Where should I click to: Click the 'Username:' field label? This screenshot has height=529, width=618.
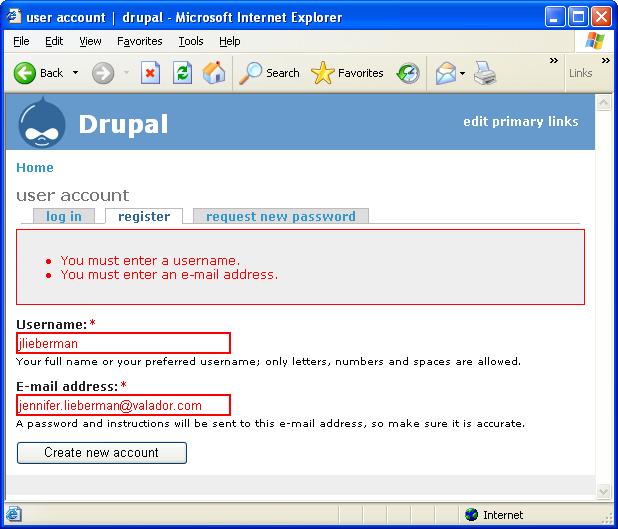click(51, 324)
